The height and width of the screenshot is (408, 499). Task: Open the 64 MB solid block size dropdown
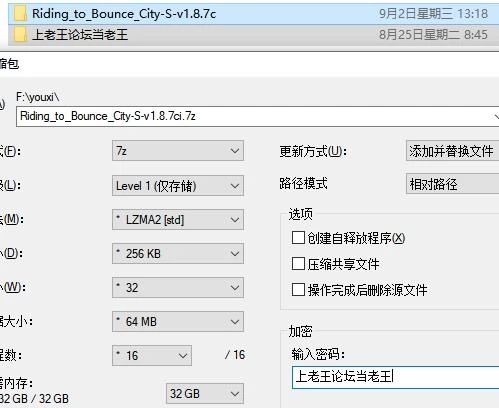tap(178, 322)
